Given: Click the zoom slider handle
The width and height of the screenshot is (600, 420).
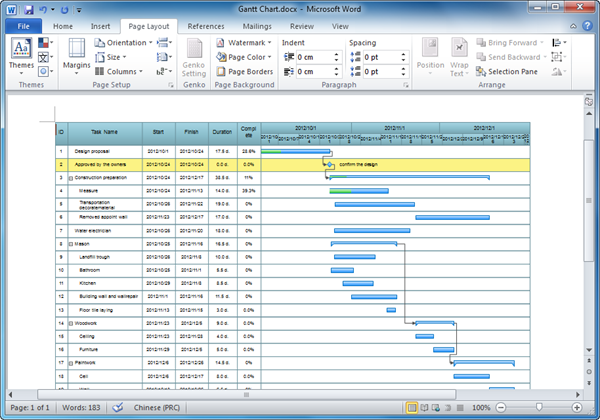Looking at the screenshot, I should [x=540, y=408].
